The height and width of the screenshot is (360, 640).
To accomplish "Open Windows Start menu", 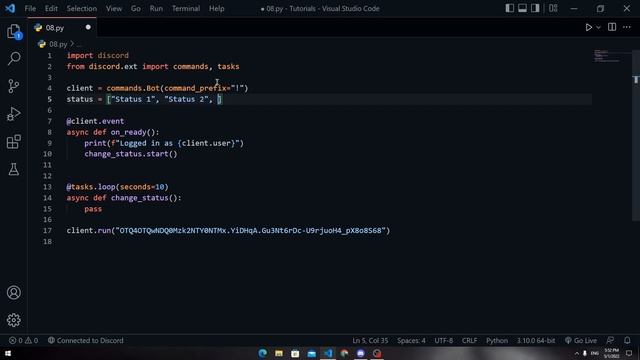I will (x=8, y=353).
